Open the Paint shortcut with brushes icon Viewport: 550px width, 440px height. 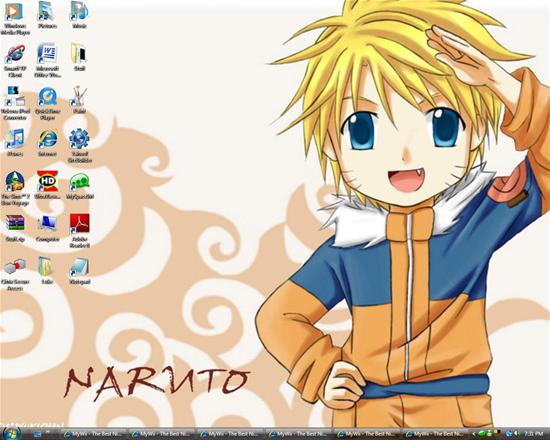click(x=79, y=100)
